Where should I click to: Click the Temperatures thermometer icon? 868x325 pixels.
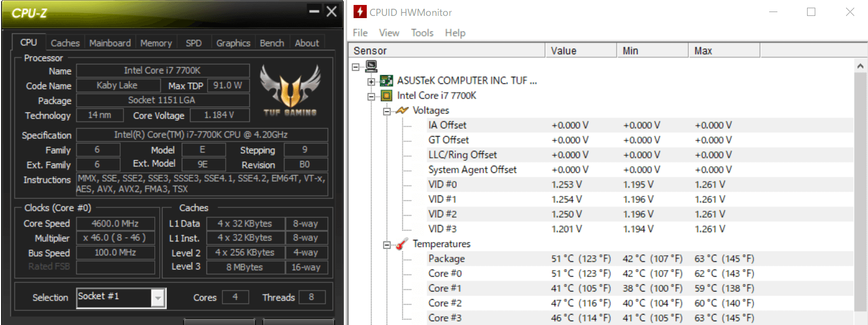click(402, 244)
